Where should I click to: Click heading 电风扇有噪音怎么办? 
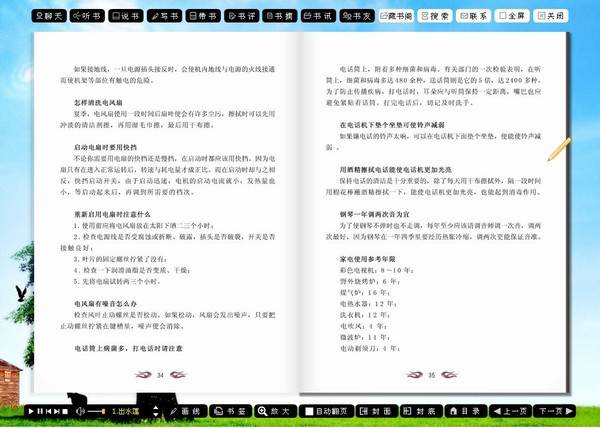pos(105,304)
